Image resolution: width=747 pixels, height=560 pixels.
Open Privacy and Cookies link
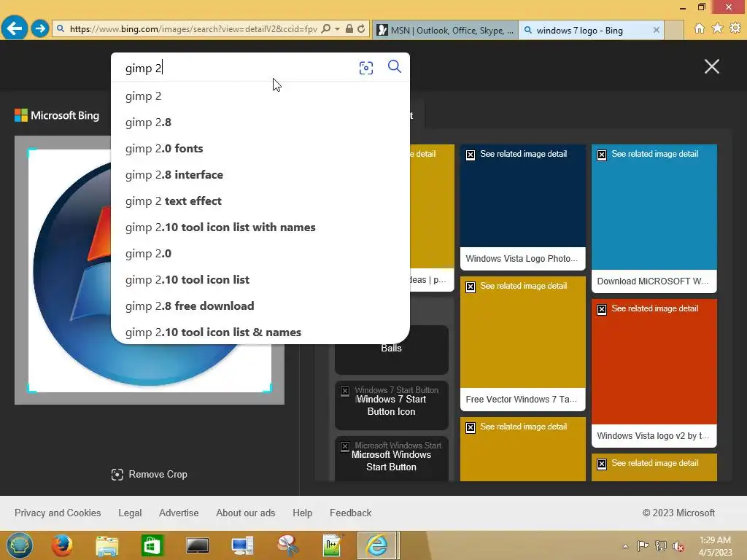tap(58, 513)
